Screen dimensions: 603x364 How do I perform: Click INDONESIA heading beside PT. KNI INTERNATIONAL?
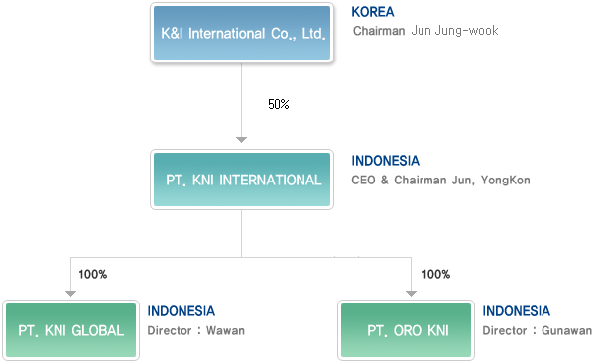(386, 161)
